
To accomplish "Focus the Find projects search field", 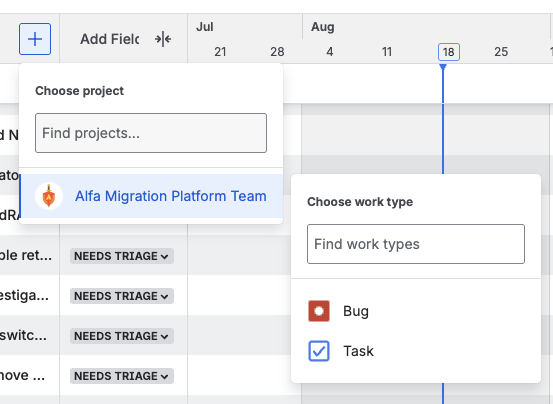I will 151,133.
